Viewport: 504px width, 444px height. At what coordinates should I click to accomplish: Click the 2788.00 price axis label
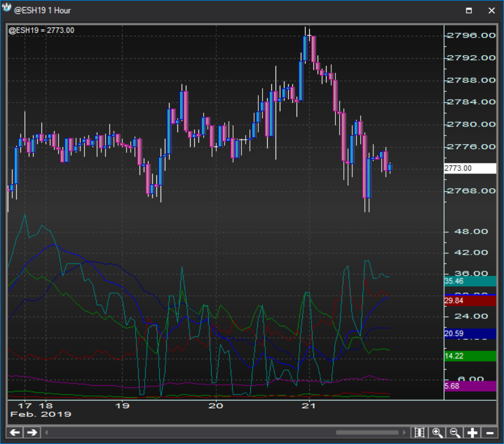coord(471,80)
